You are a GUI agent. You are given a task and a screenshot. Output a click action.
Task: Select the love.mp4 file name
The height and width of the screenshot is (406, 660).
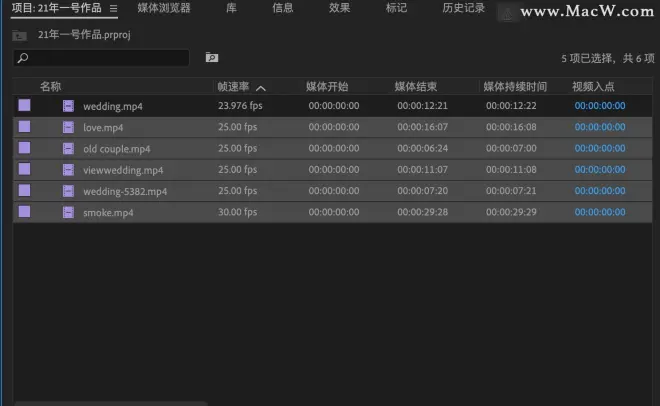(103, 127)
